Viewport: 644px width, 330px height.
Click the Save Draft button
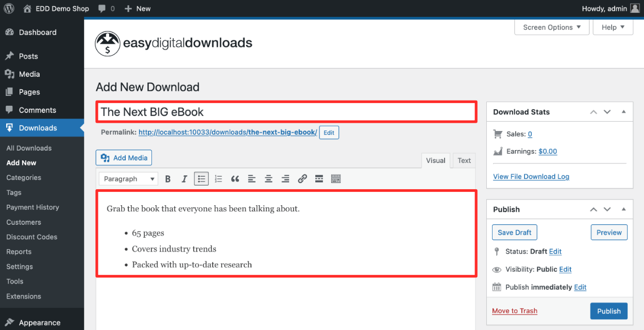515,233
